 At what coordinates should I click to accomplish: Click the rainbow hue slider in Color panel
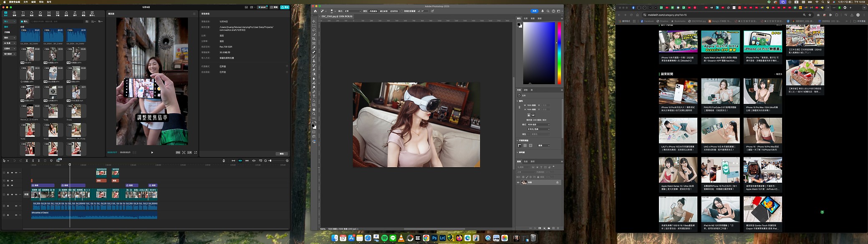click(559, 53)
